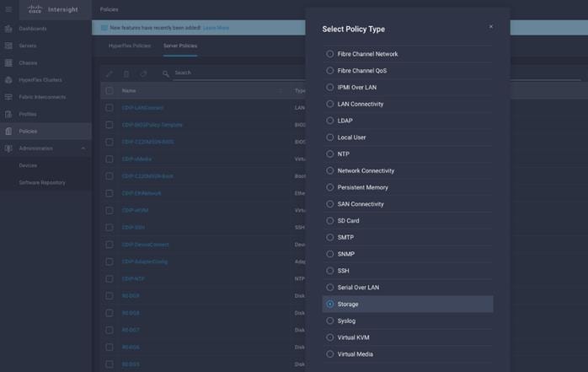The height and width of the screenshot is (372, 588).
Task: Close the Select Policy Type dialog
Action: [x=491, y=27]
